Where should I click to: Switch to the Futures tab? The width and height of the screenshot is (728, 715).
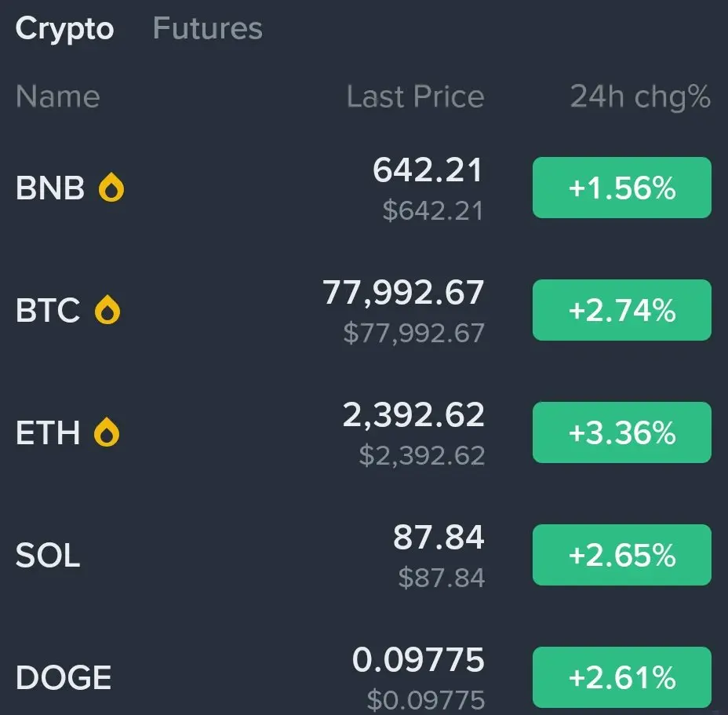pos(208,28)
